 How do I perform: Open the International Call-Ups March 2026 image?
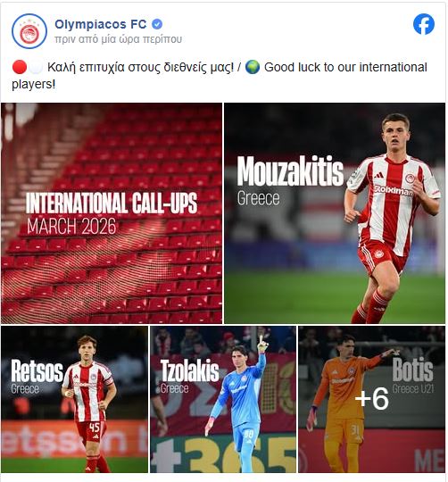click(112, 213)
